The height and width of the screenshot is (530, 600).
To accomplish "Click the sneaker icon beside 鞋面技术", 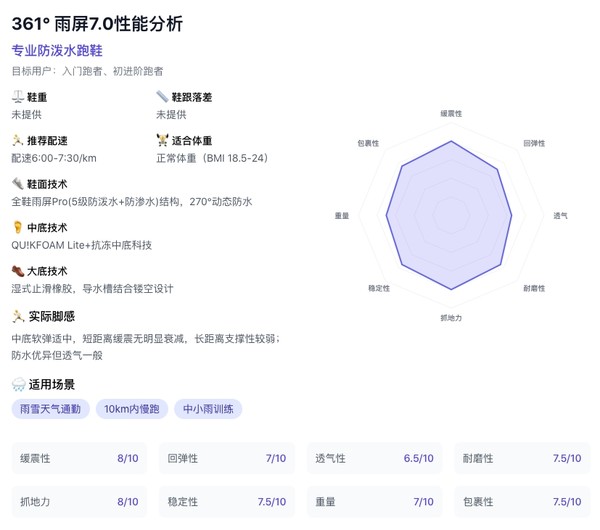I will (18, 184).
